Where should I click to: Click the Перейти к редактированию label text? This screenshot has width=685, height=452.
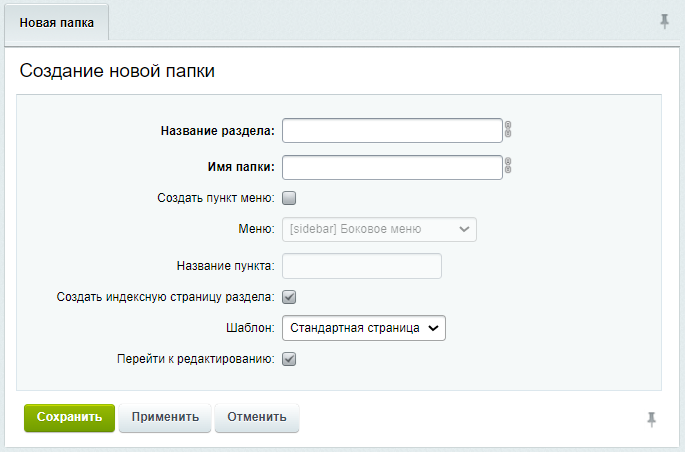click(195, 359)
